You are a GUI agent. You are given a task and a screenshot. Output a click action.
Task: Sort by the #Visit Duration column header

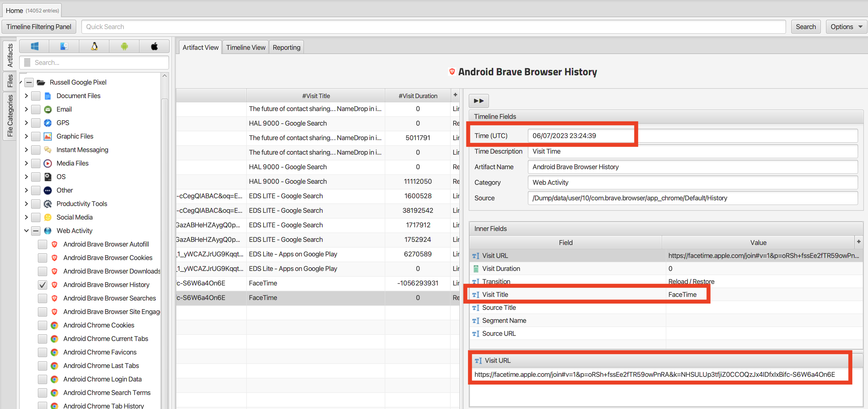click(x=418, y=96)
